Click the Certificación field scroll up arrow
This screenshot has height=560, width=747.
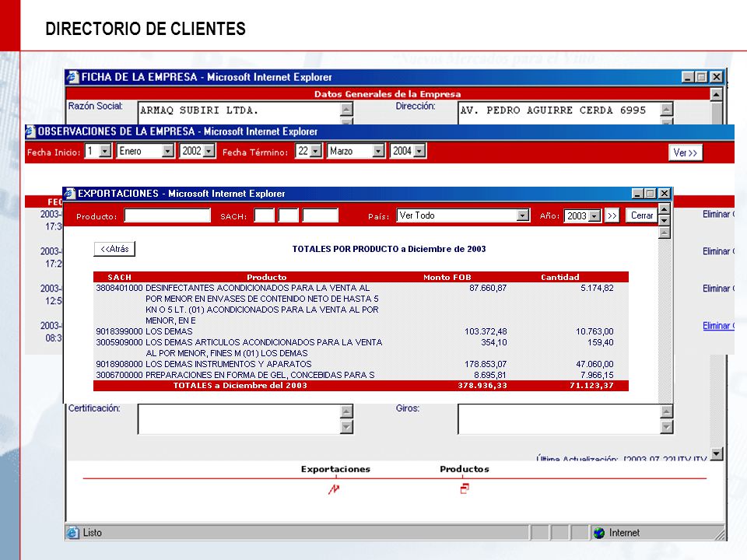(x=347, y=411)
